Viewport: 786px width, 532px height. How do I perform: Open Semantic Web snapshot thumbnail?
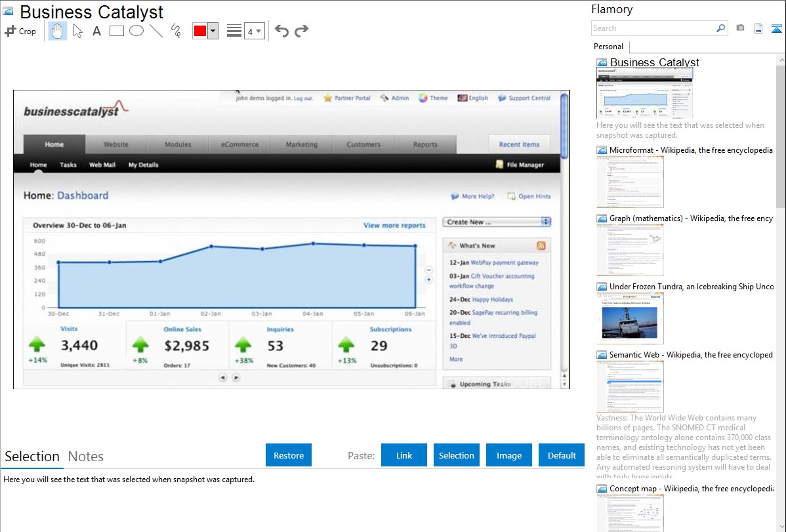[x=630, y=386]
